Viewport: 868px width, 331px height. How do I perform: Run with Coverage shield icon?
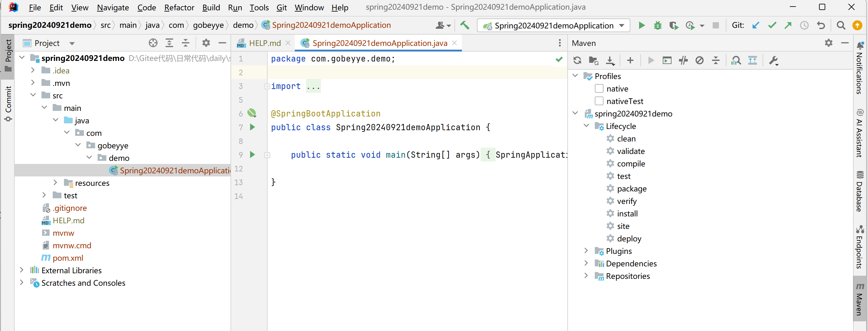[674, 25]
